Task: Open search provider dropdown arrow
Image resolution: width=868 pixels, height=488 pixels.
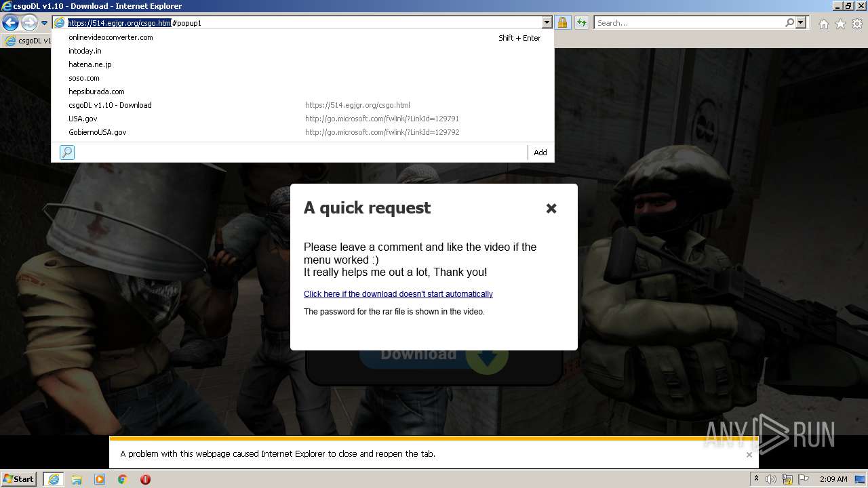Action: [x=801, y=23]
